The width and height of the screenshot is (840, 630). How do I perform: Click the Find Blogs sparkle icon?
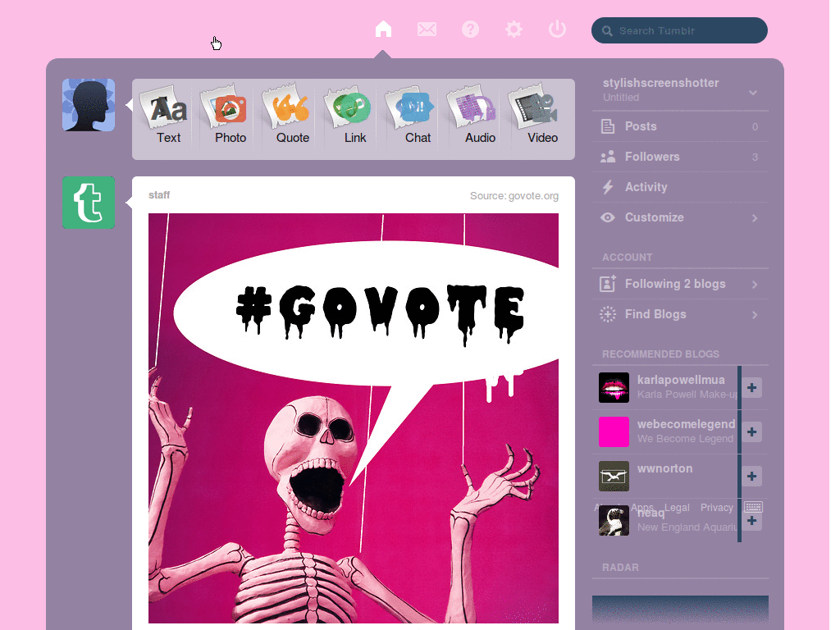[608, 314]
